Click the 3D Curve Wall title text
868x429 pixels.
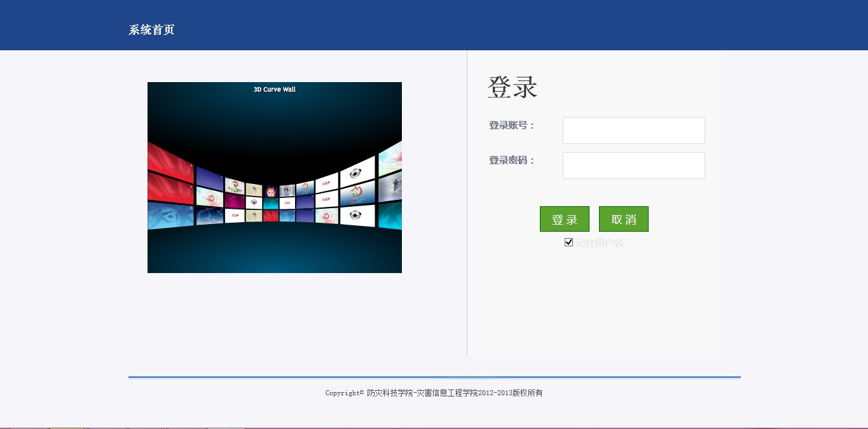point(275,90)
